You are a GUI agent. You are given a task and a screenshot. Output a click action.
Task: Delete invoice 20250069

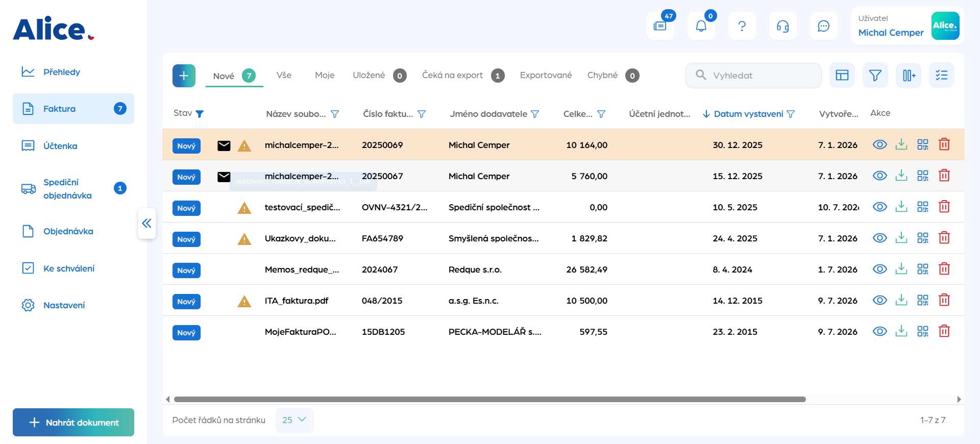pyautogui.click(x=944, y=144)
